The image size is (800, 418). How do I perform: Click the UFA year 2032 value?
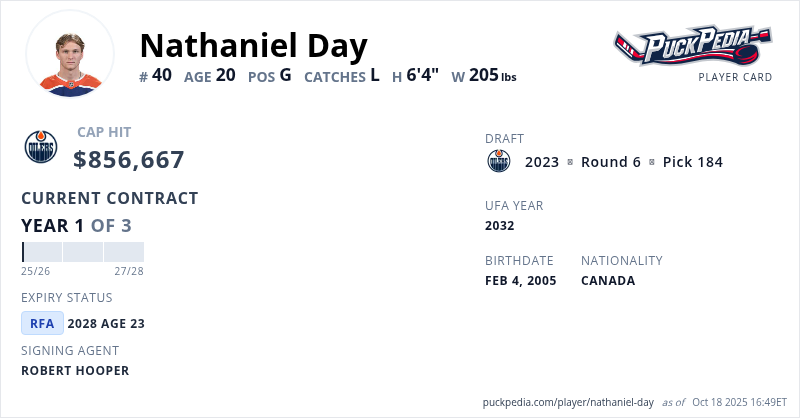tap(499, 226)
